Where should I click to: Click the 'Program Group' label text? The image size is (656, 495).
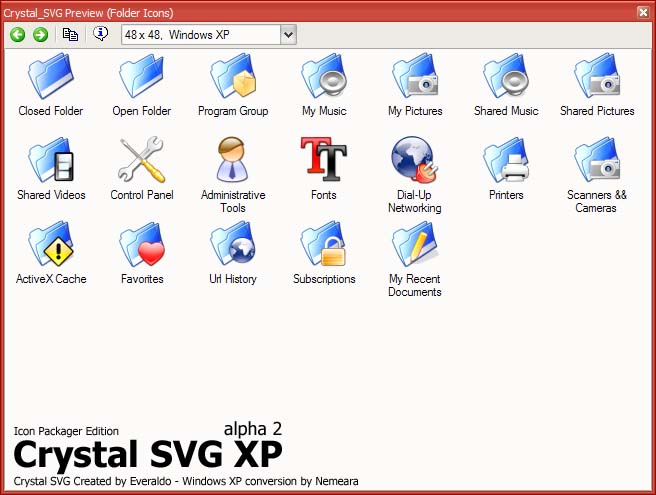[233, 111]
